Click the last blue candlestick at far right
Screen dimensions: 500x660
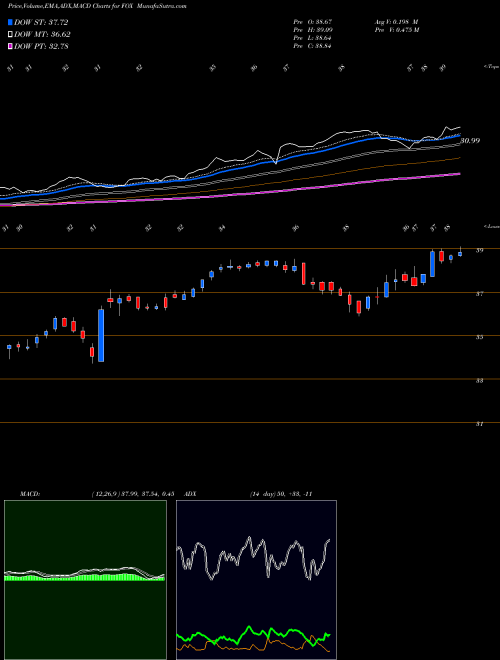pyautogui.click(x=460, y=254)
